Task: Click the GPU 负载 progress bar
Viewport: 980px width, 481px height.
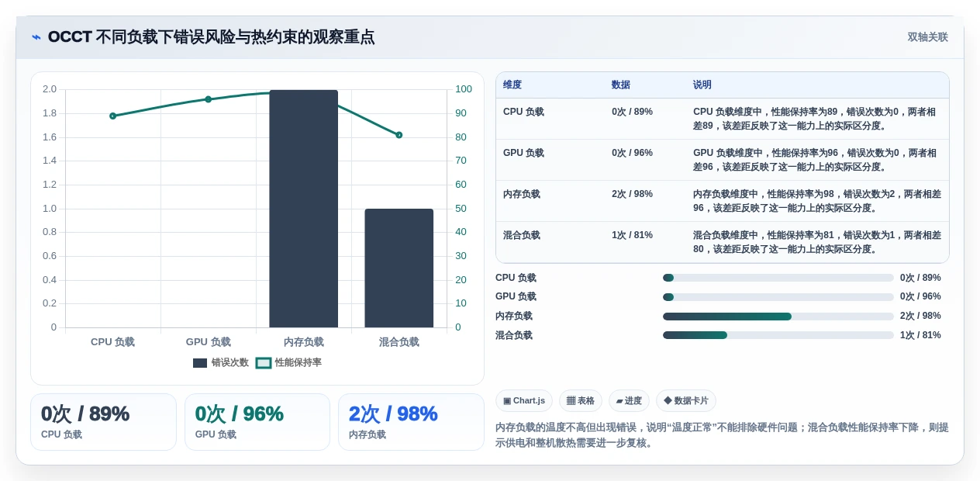Action: coord(778,296)
